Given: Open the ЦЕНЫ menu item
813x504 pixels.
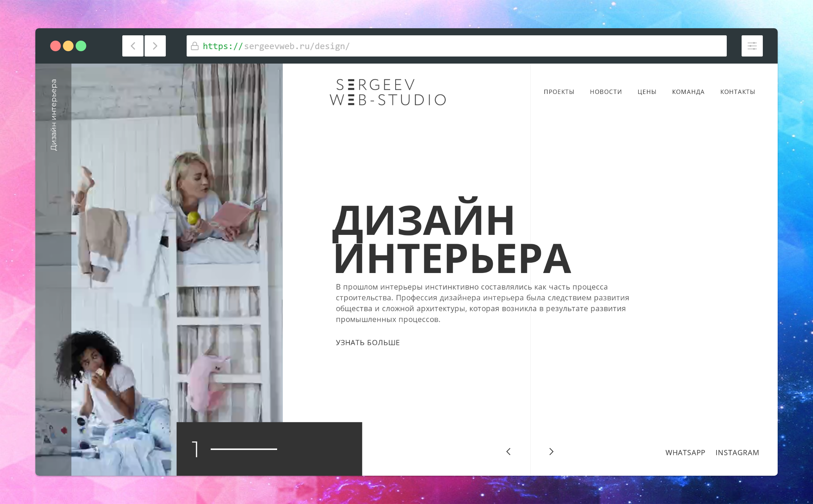Looking at the screenshot, I should [x=647, y=92].
